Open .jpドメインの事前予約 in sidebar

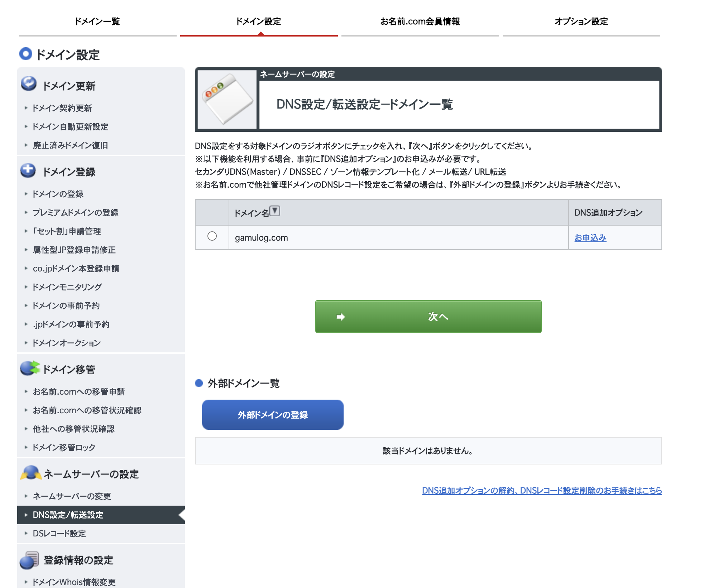71,324
